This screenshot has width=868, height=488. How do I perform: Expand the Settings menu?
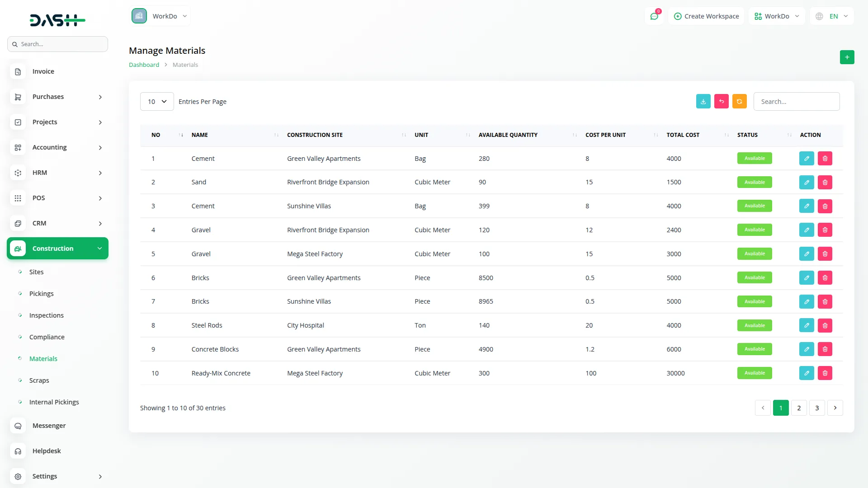pyautogui.click(x=58, y=476)
